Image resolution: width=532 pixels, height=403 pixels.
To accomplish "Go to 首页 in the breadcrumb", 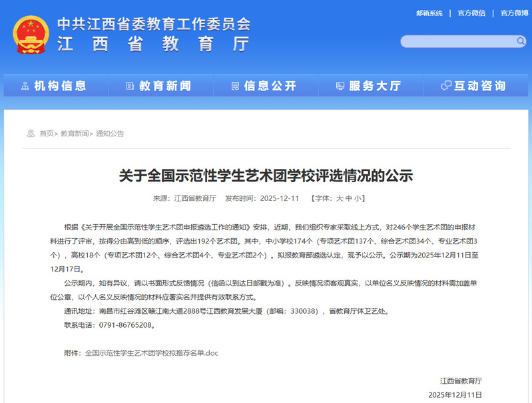I will tap(47, 134).
